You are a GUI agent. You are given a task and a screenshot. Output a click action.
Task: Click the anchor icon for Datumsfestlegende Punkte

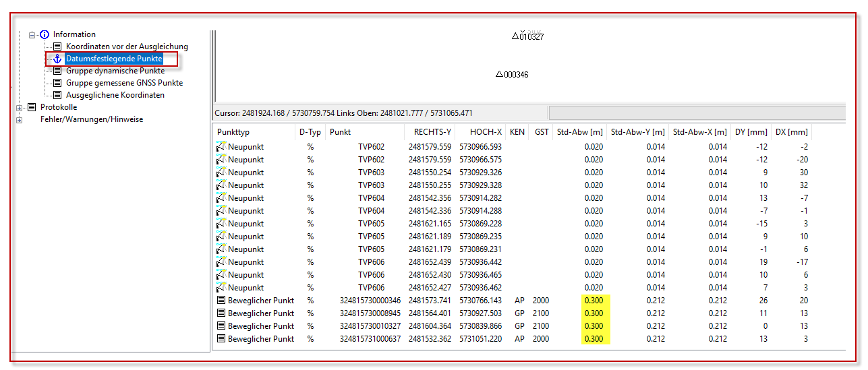(x=57, y=59)
